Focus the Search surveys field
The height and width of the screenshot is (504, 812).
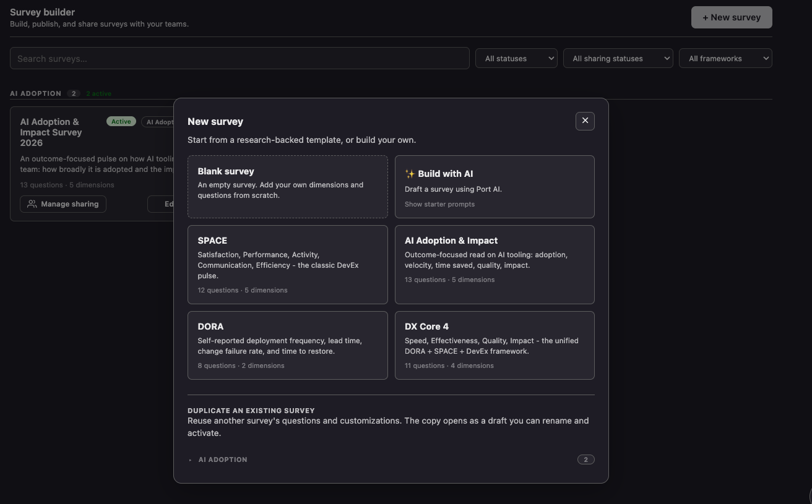[x=240, y=58]
